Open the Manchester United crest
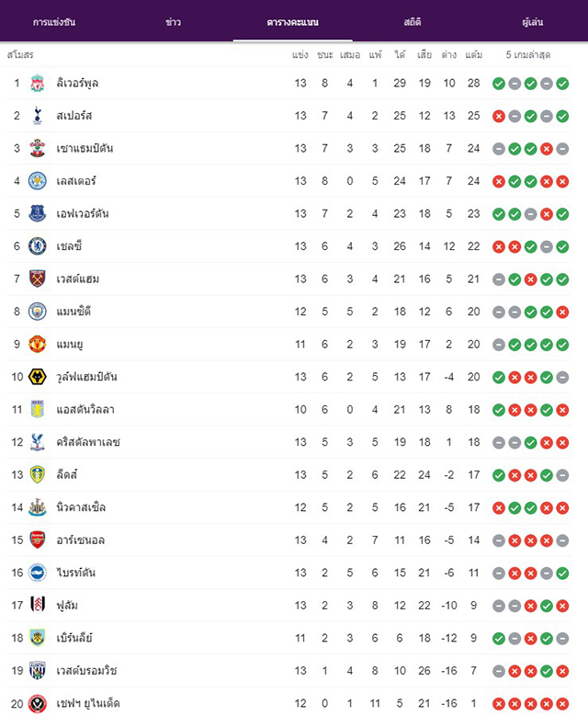Screen dimensions: 588x727 pyautogui.click(x=37, y=345)
